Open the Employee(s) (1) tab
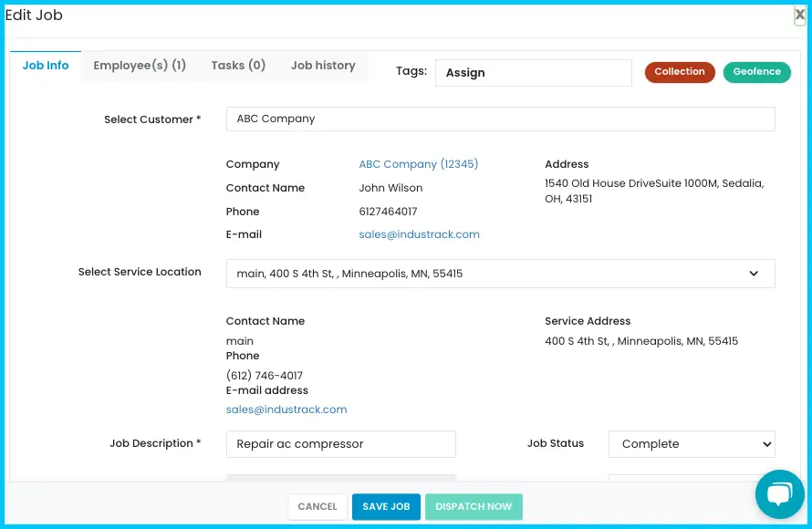Viewport: 812px width, 529px height. tap(140, 66)
